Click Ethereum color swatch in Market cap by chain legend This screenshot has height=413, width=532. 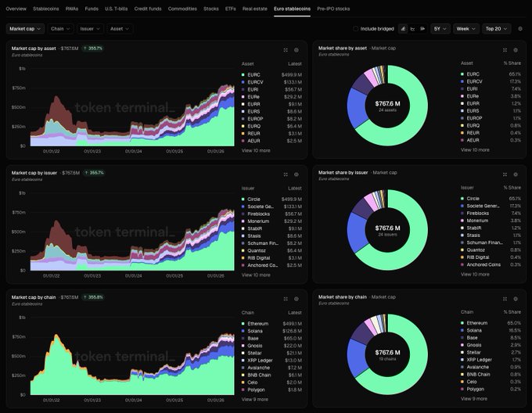[x=243, y=324]
